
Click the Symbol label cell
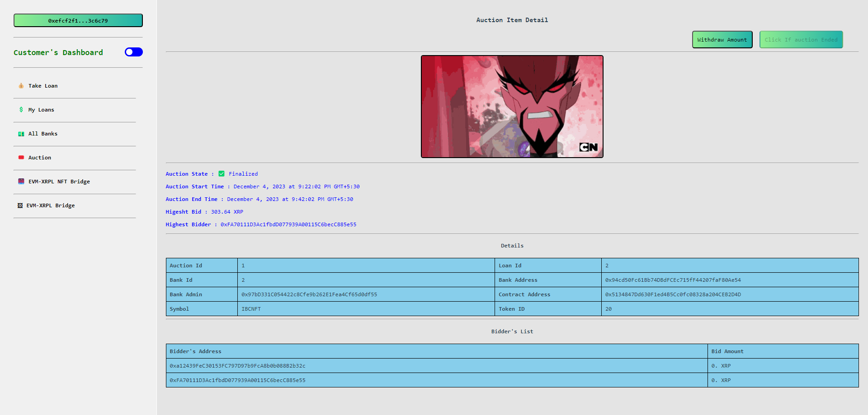pos(202,309)
